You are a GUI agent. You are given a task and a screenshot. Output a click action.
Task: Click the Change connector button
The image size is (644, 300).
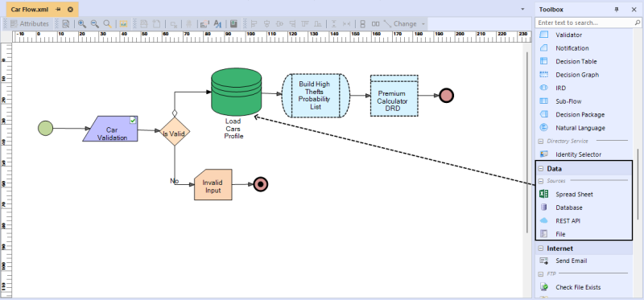tap(400, 24)
